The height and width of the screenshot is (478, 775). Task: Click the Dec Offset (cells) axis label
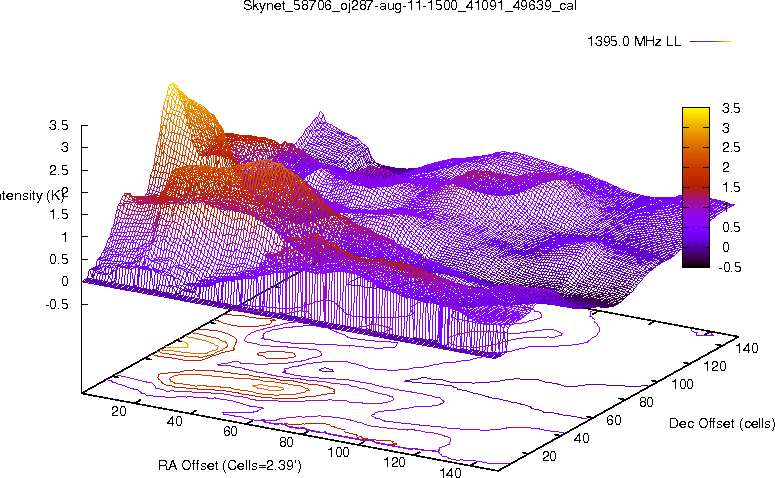point(722,423)
